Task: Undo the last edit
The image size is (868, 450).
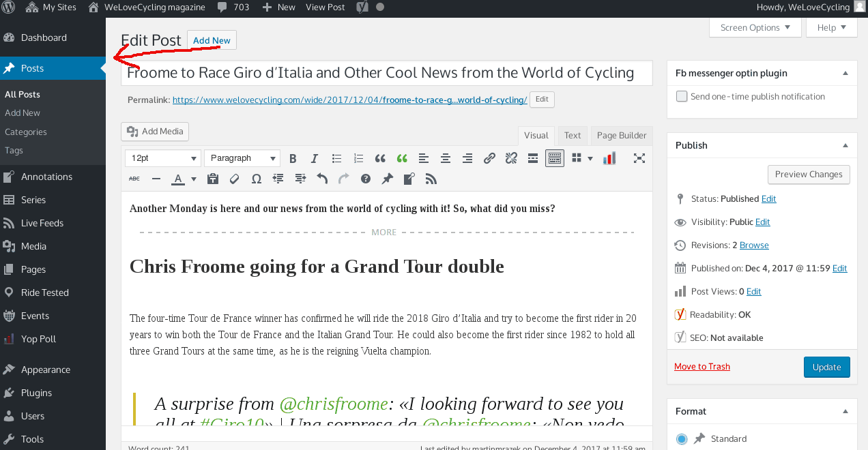Action: (x=322, y=179)
